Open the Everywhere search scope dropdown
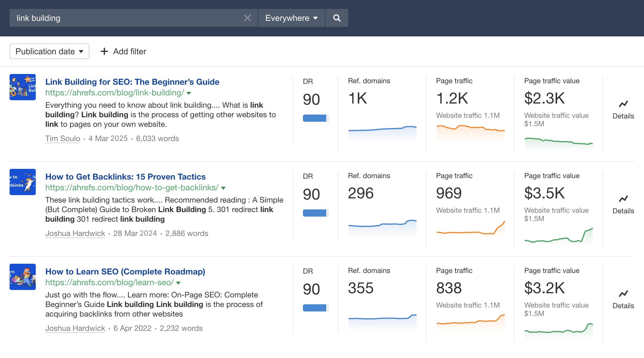 click(x=291, y=18)
